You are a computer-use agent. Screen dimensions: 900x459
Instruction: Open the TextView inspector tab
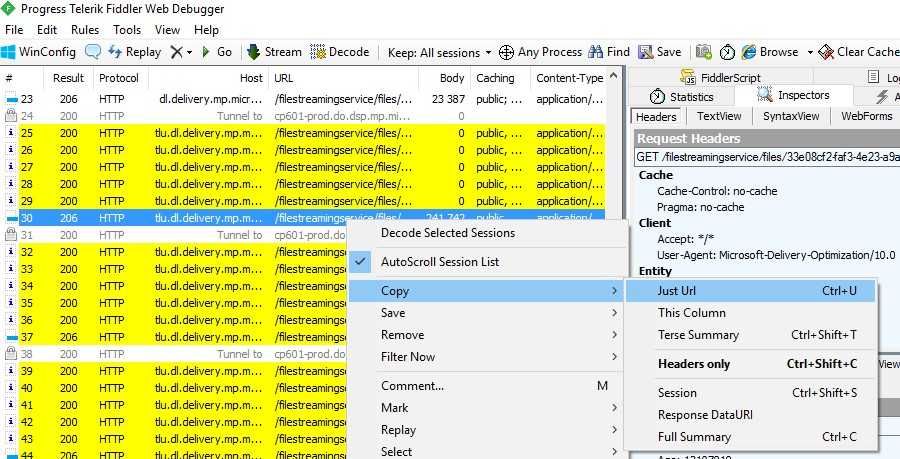[719, 117]
